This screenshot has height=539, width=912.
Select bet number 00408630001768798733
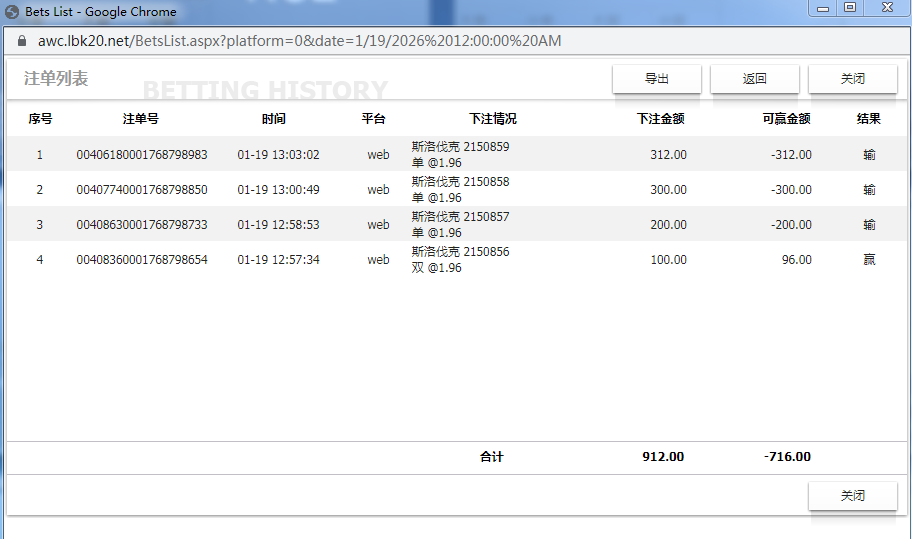coord(142,224)
